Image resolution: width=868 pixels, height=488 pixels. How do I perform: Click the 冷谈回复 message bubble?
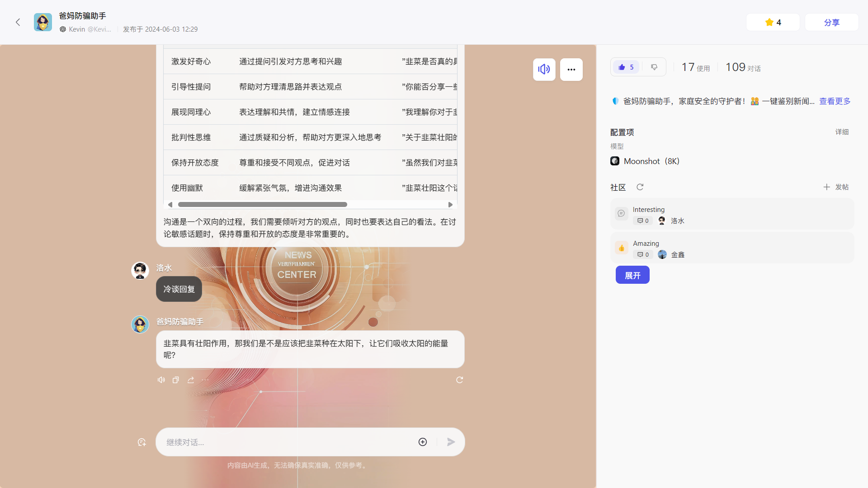(179, 289)
